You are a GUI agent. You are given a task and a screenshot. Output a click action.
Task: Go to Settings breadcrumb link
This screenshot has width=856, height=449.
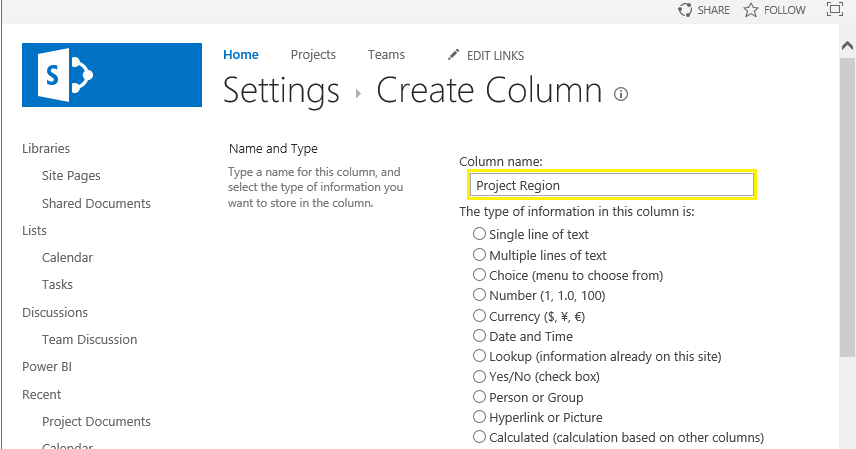click(x=281, y=90)
